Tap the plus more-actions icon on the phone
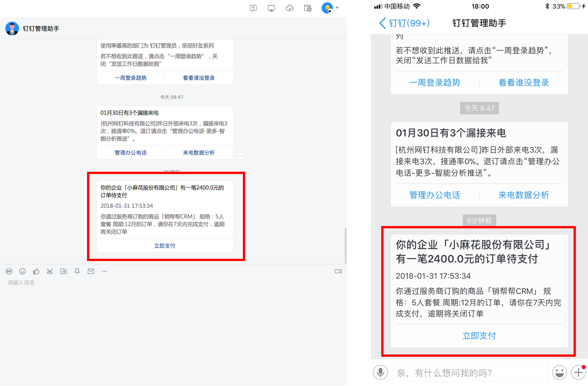Viewport: 588px width, 386px height. pos(578,373)
